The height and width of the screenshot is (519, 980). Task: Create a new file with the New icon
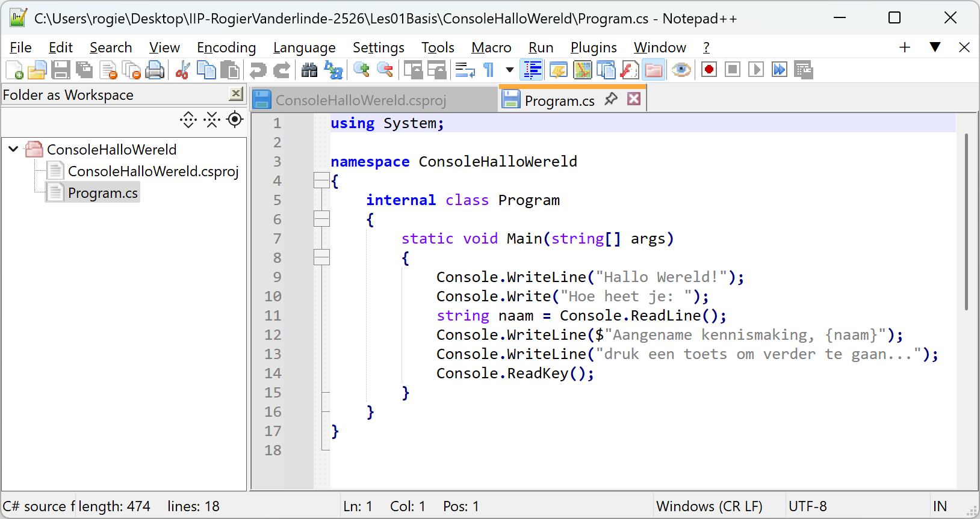click(x=14, y=70)
